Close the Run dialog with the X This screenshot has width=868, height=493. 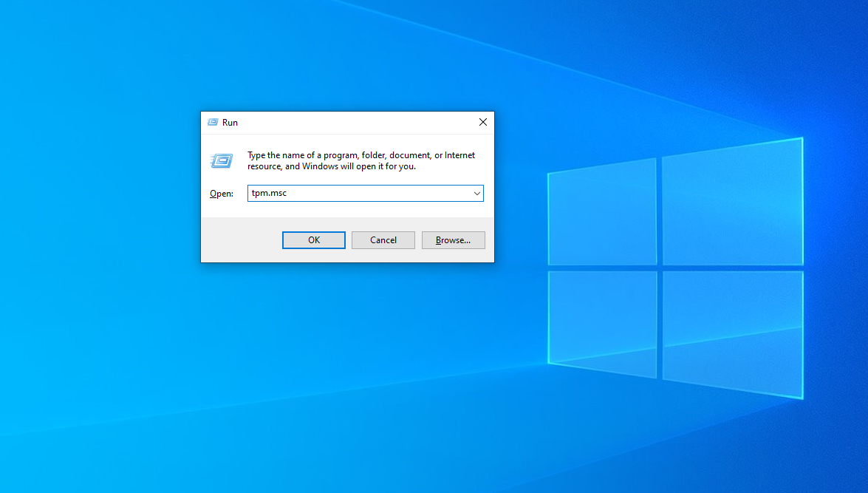tap(482, 122)
